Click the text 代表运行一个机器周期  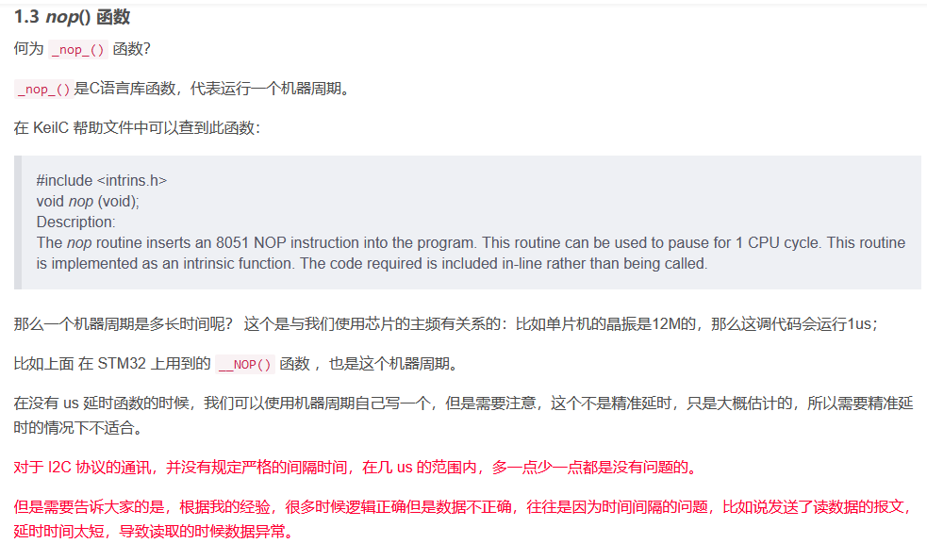(x=265, y=89)
